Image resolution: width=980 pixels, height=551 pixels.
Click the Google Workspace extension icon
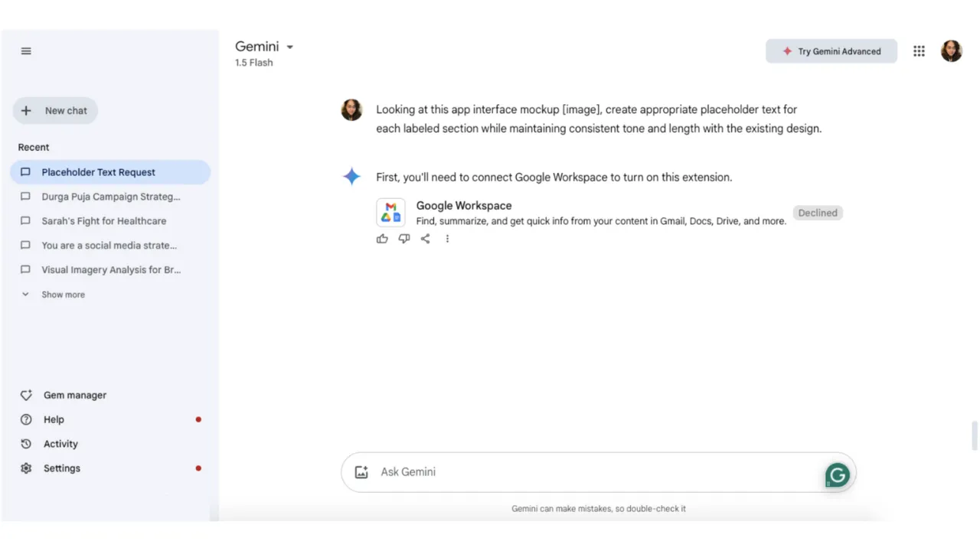pos(391,213)
